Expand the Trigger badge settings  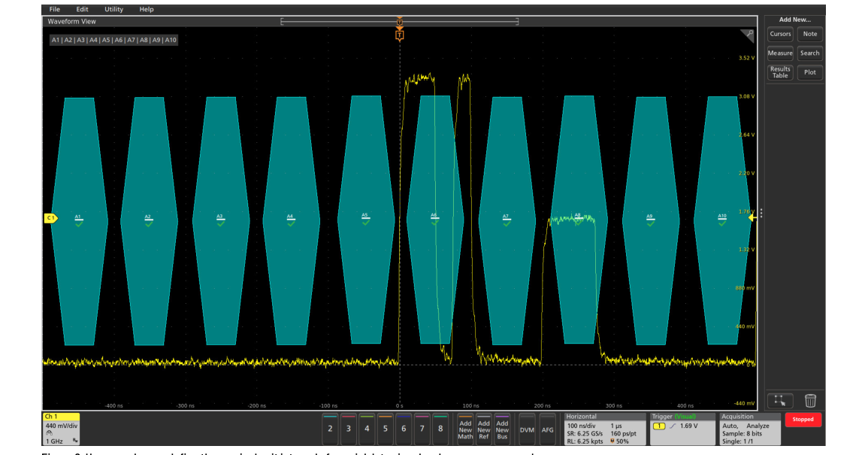682,429
